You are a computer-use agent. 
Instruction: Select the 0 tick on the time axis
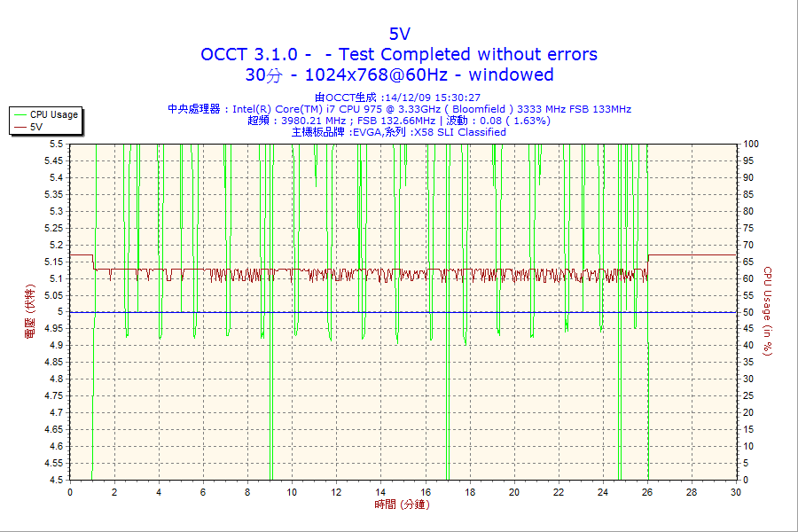70,492
